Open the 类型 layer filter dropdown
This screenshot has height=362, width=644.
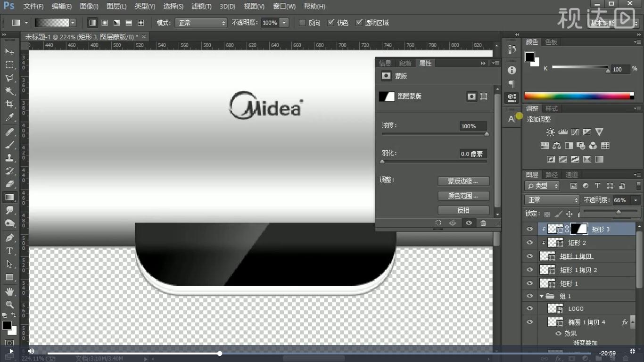[542, 186]
